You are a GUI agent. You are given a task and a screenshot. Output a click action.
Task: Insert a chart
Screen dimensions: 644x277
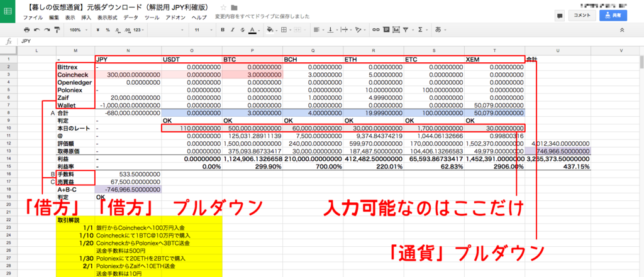[396, 30]
